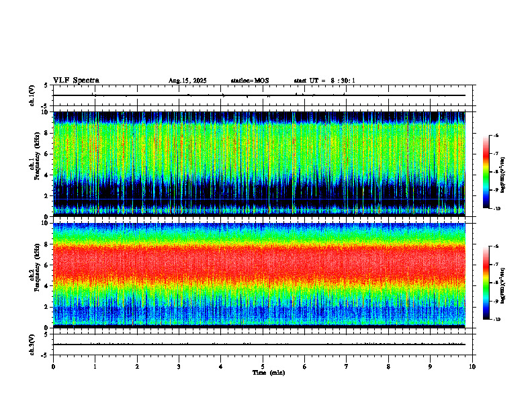Click time axis tick label "0" at left end
This screenshot has height=411, width=532.
tap(53, 367)
